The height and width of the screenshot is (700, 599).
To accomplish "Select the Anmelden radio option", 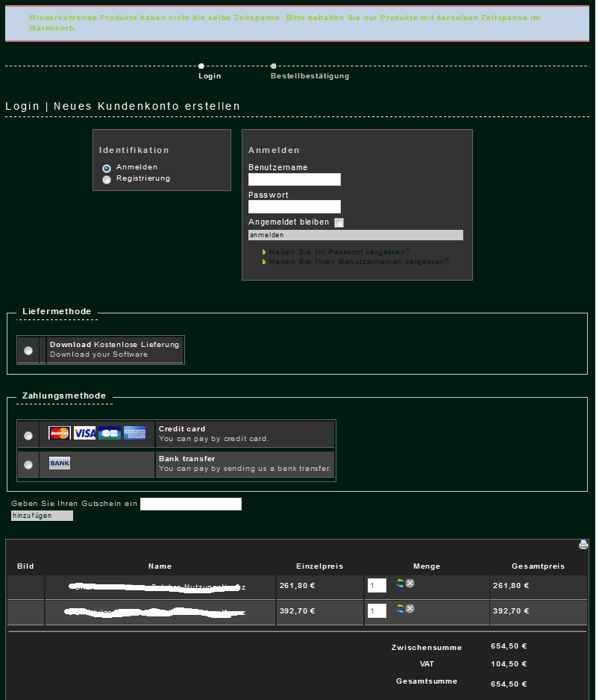I will click(x=107, y=168).
